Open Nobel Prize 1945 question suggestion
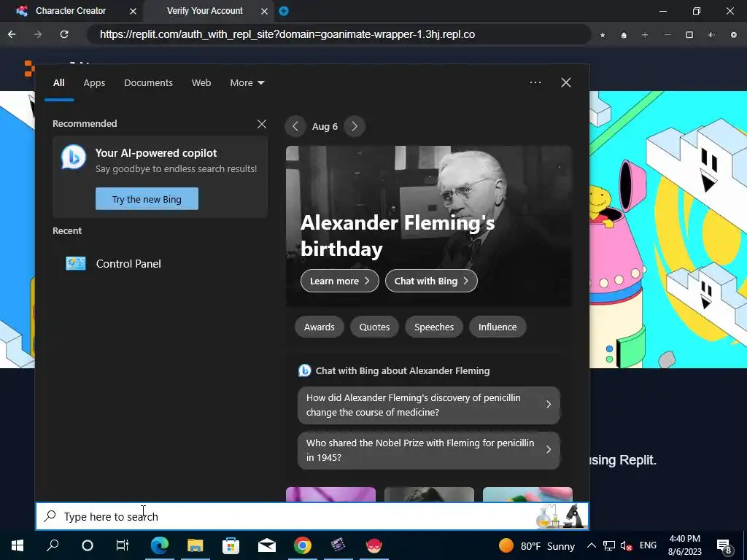747x560 pixels. pos(429,450)
